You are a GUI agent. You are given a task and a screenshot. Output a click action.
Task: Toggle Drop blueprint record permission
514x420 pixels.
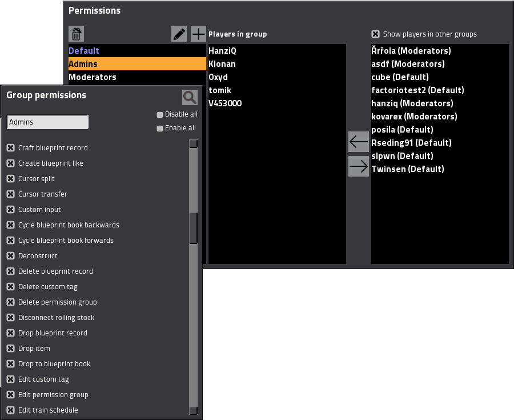tap(10, 333)
